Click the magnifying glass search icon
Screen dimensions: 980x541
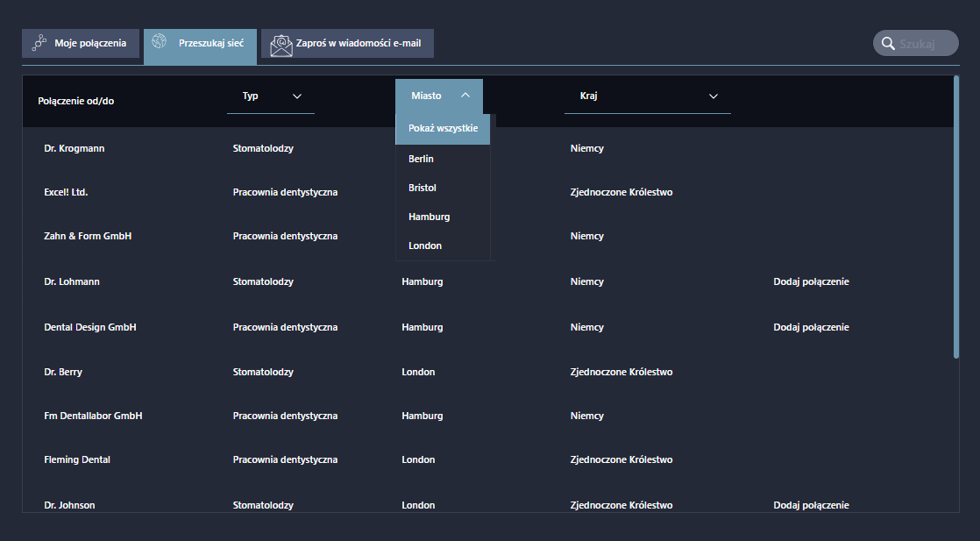[888, 43]
